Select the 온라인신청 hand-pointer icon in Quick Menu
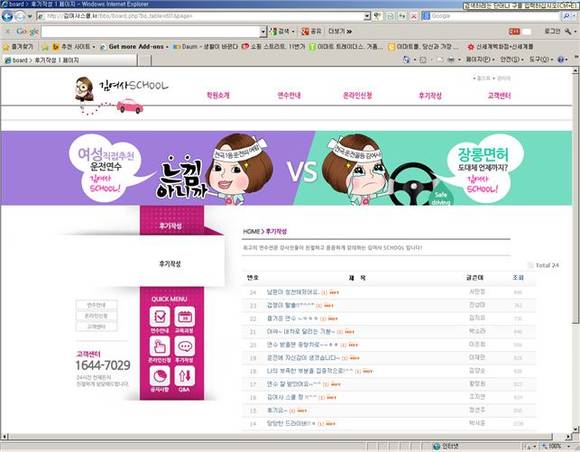Viewport: 580px width, 452px height. (160, 347)
